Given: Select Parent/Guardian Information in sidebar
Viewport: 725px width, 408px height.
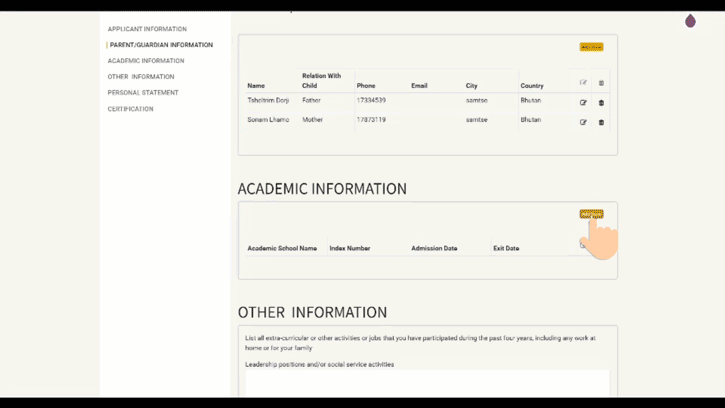Looking at the screenshot, I should click(161, 45).
